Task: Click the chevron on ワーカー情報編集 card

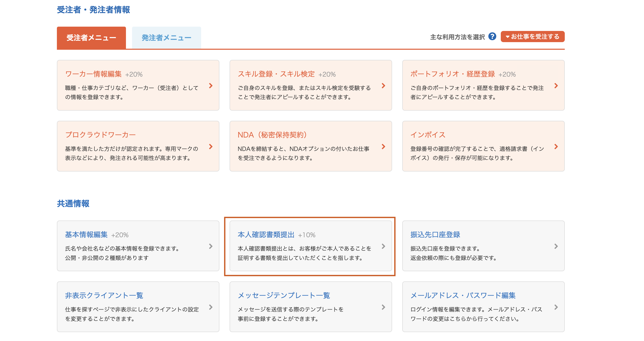Action: (x=211, y=86)
